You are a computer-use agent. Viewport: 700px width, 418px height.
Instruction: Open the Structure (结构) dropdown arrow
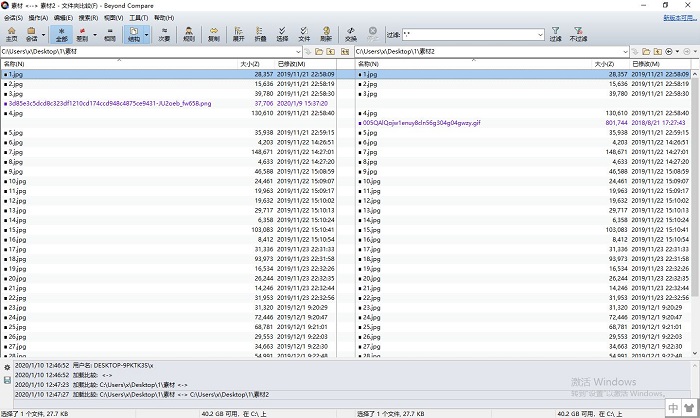pyautogui.click(x=146, y=34)
